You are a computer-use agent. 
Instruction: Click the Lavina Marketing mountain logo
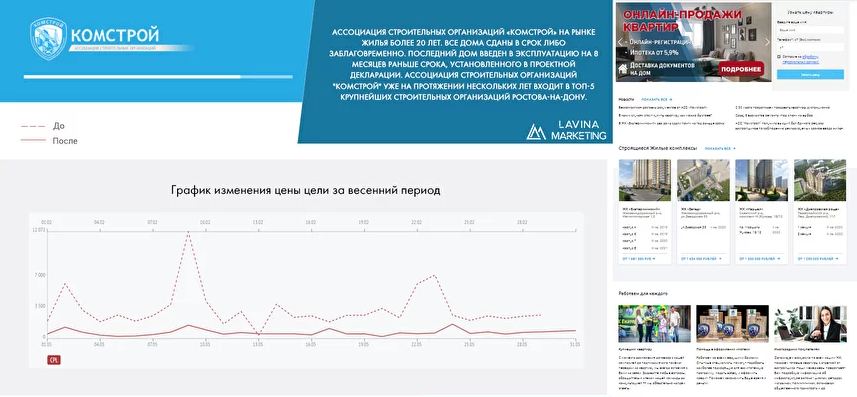tap(536, 132)
